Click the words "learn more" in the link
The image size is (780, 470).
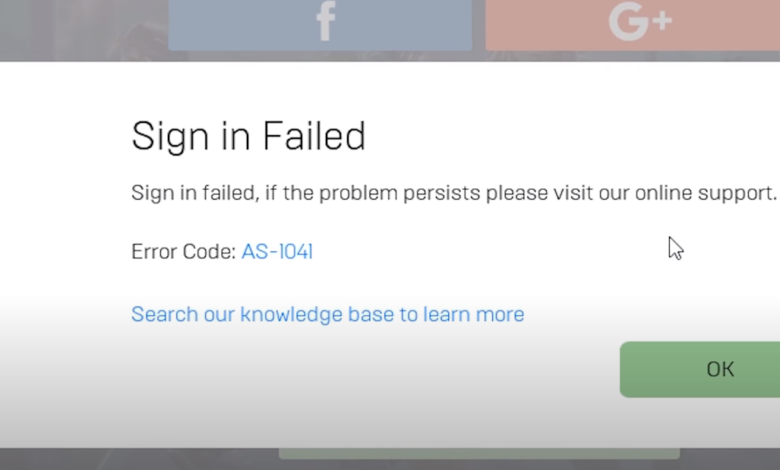pyautogui.click(x=473, y=314)
